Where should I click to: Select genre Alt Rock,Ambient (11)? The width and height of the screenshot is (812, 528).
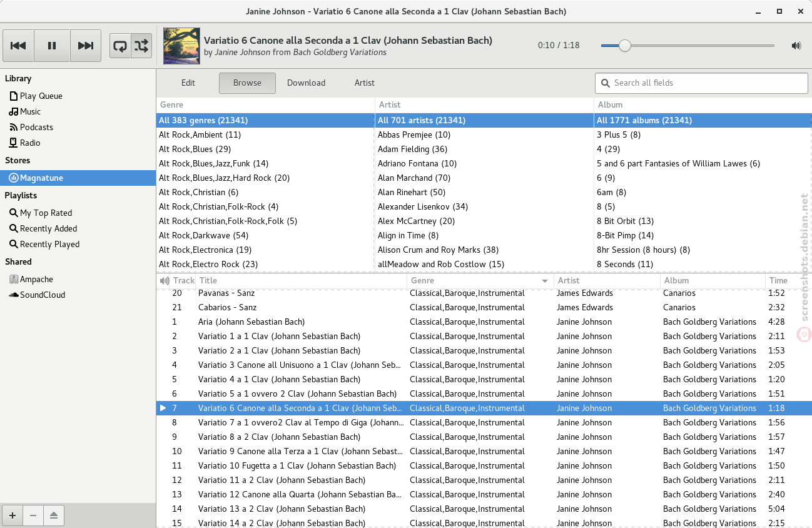pos(265,135)
